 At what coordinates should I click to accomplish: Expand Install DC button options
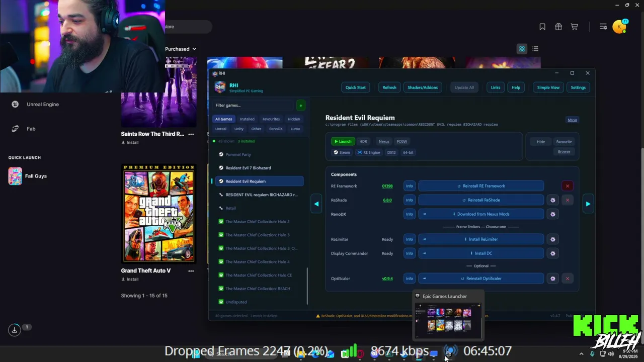[x=424, y=253]
